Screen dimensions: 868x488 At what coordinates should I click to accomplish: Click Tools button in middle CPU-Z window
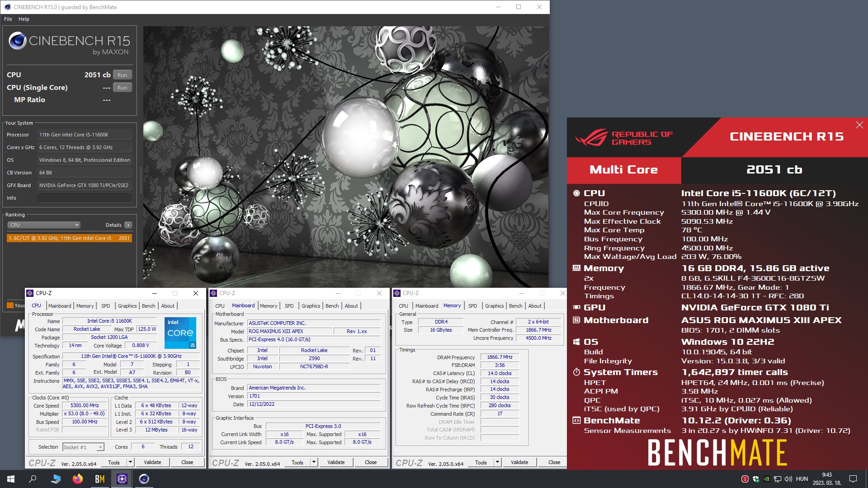pyautogui.click(x=297, y=462)
